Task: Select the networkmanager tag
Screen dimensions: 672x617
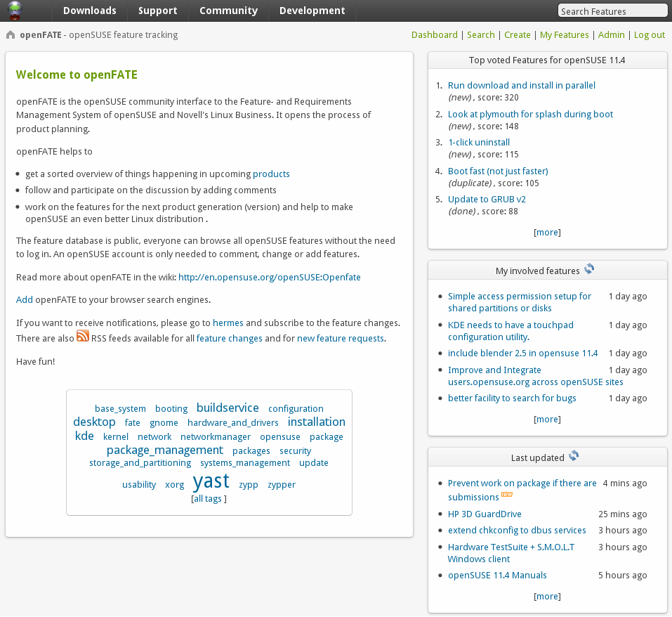Action: click(x=216, y=437)
